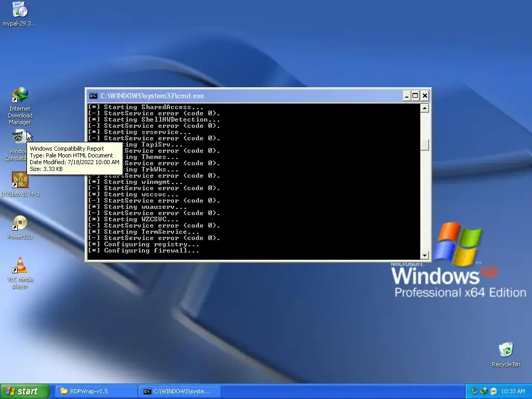
Task: Switch to RDPWrap-v1.5 taskbar button
Action: click(95, 392)
